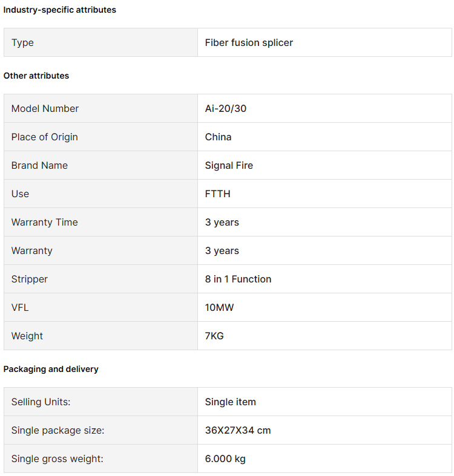Click the Packaging and delivery heading
The height and width of the screenshot is (476, 454).
pos(51,369)
